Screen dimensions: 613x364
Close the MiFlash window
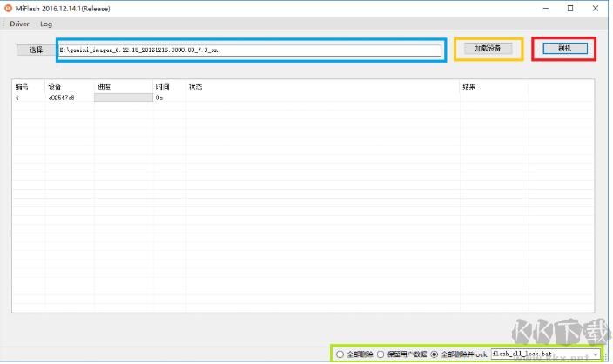click(596, 8)
